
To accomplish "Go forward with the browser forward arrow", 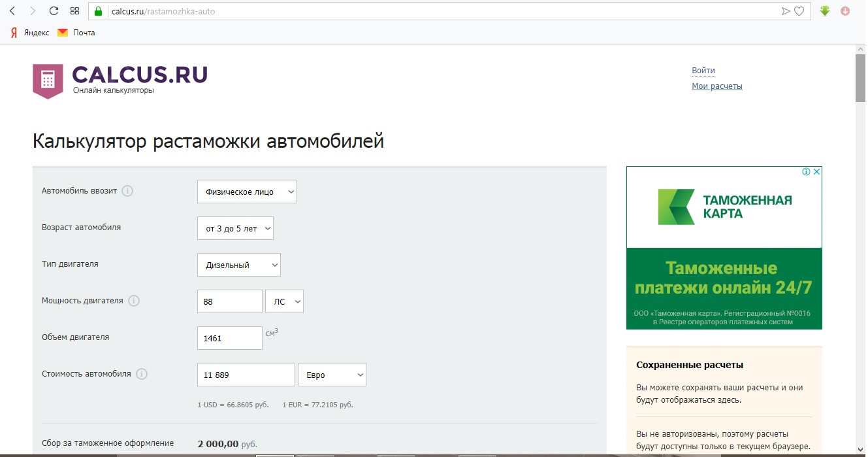I will [33, 11].
